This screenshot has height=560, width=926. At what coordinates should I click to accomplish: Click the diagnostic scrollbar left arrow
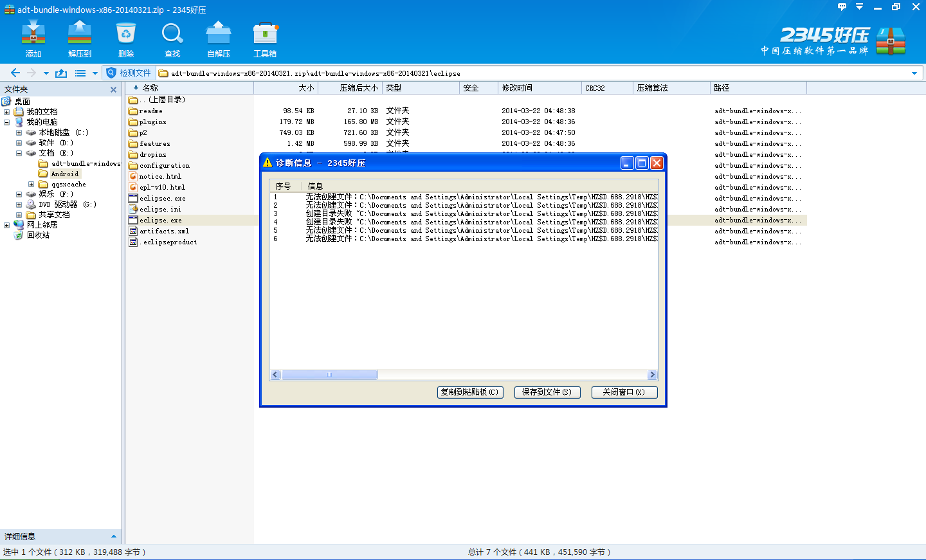coord(275,375)
